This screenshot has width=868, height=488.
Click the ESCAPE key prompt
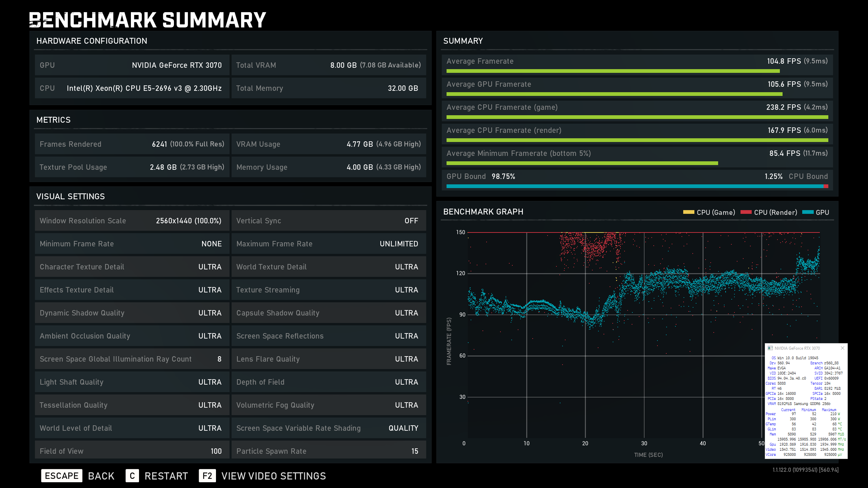(62, 476)
